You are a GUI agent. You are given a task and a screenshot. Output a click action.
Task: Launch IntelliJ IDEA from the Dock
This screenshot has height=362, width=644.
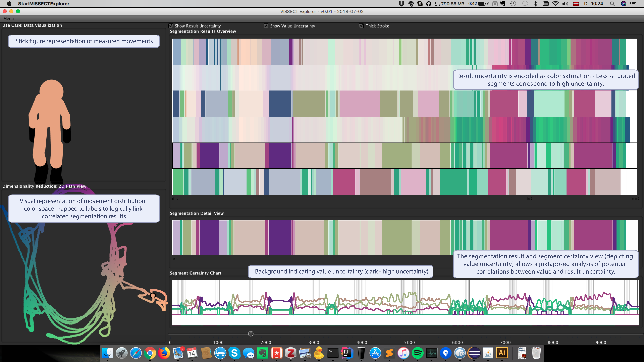pos(347,353)
